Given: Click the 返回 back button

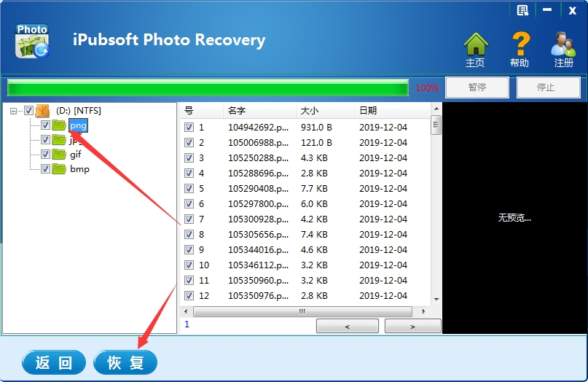Looking at the screenshot, I should pyautogui.click(x=54, y=362).
